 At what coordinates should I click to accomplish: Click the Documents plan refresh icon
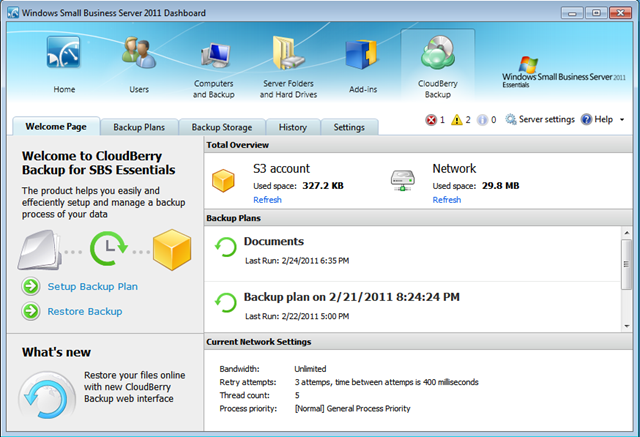(x=226, y=247)
